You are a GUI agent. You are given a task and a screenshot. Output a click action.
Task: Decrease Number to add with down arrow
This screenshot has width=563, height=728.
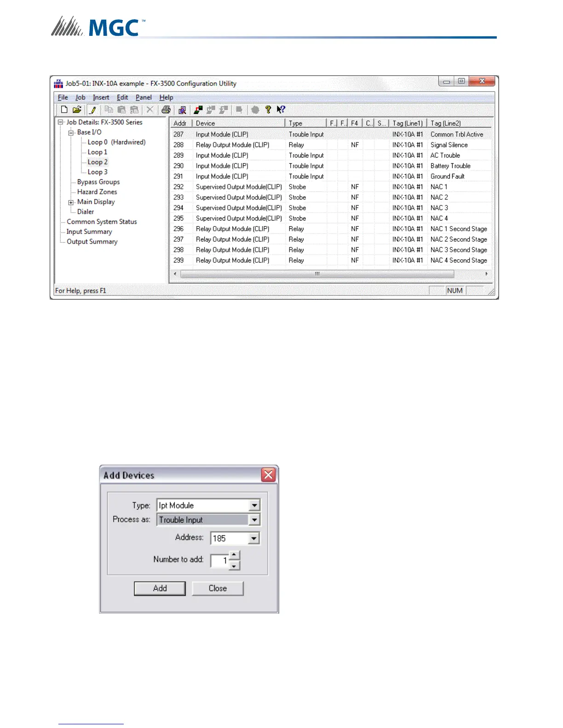(x=235, y=566)
